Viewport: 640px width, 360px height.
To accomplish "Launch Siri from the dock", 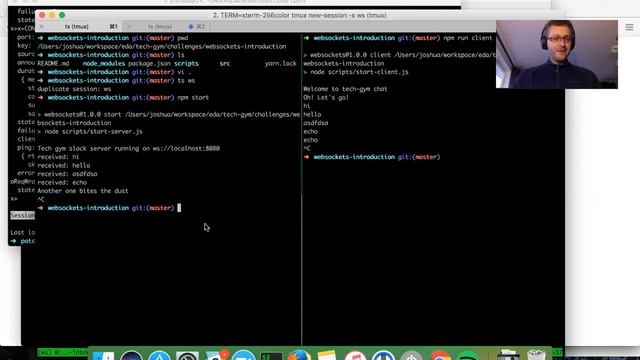I will (131, 356).
